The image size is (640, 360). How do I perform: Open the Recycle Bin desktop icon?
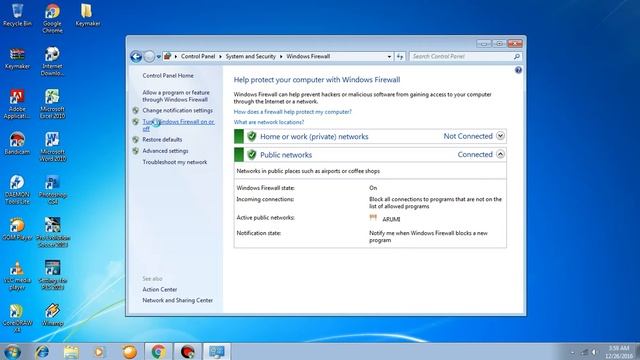[17, 15]
